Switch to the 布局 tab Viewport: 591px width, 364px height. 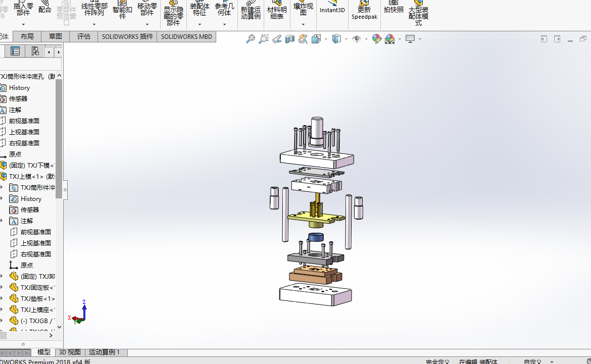pyautogui.click(x=27, y=36)
